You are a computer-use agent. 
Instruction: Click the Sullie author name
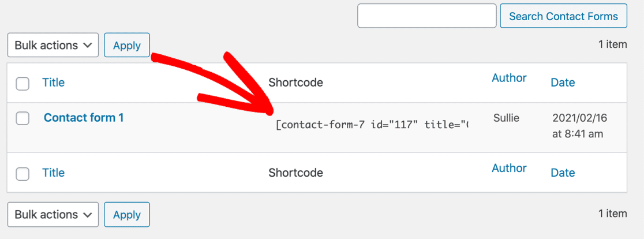pyautogui.click(x=506, y=118)
